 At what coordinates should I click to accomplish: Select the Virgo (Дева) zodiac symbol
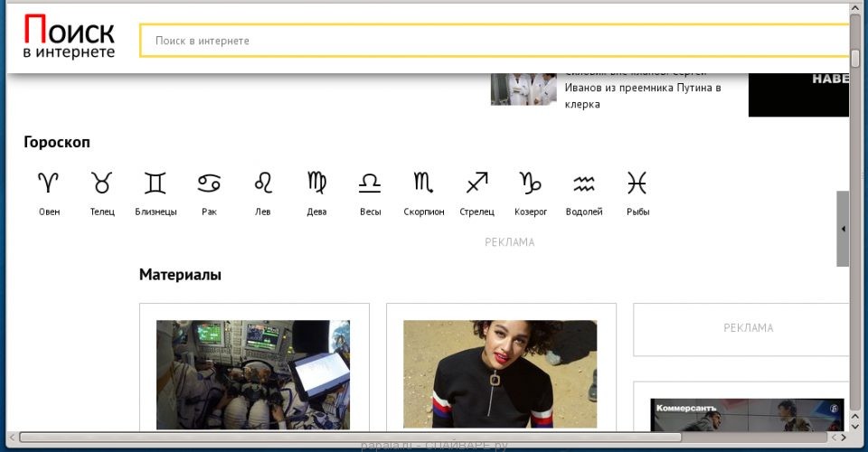coord(316,184)
